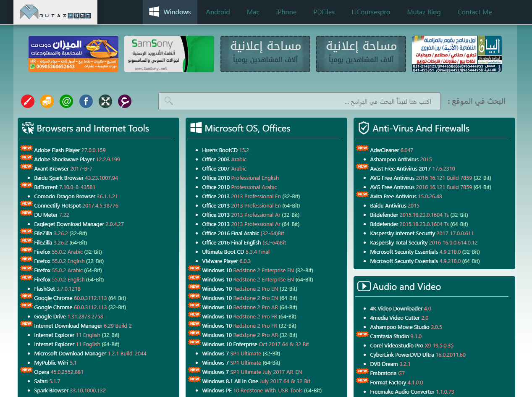
Task: Open Adobe Flash Player 27.0.0.159 link
Action: pos(70,150)
